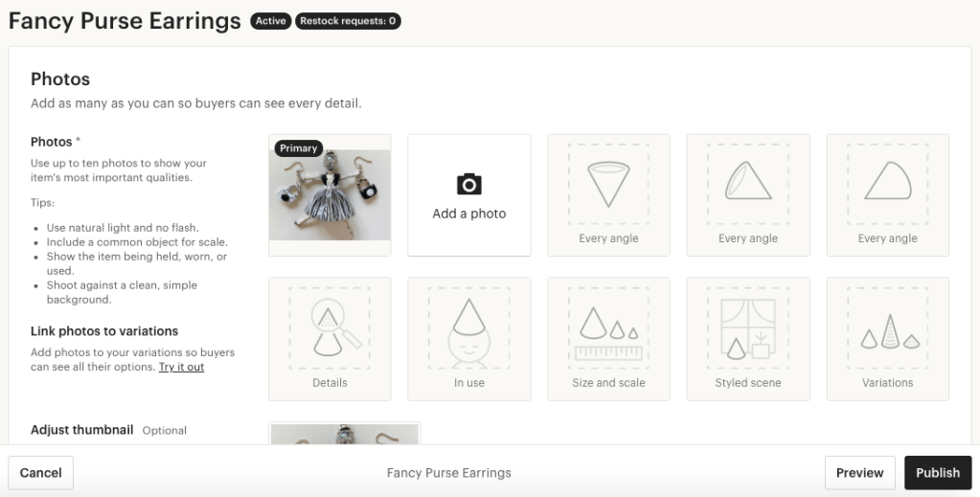The width and height of the screenshot is (980, 497).
Task: Click the Fancy Purse Earrings footer title
Action: [x=448, y=472]
